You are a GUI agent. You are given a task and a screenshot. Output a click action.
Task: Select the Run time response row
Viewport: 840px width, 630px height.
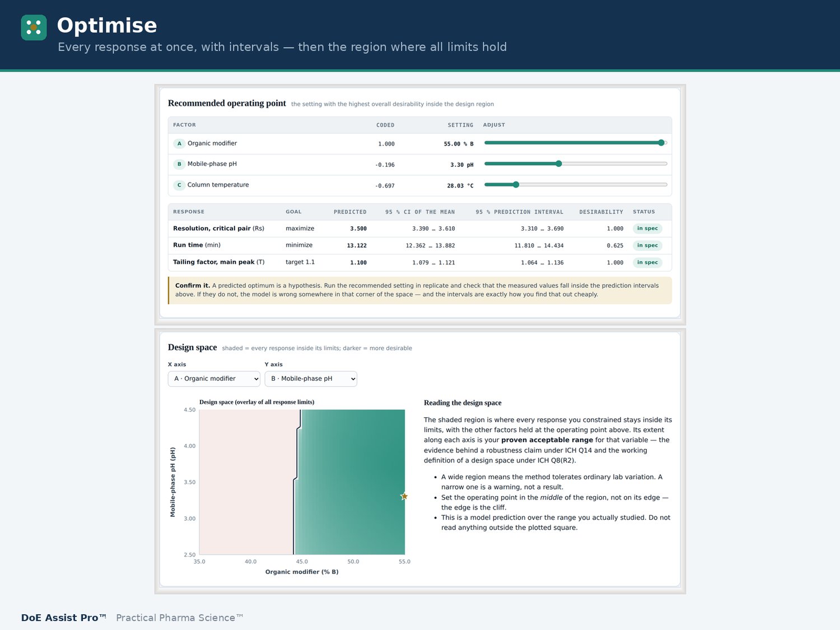tap(420, 245)
